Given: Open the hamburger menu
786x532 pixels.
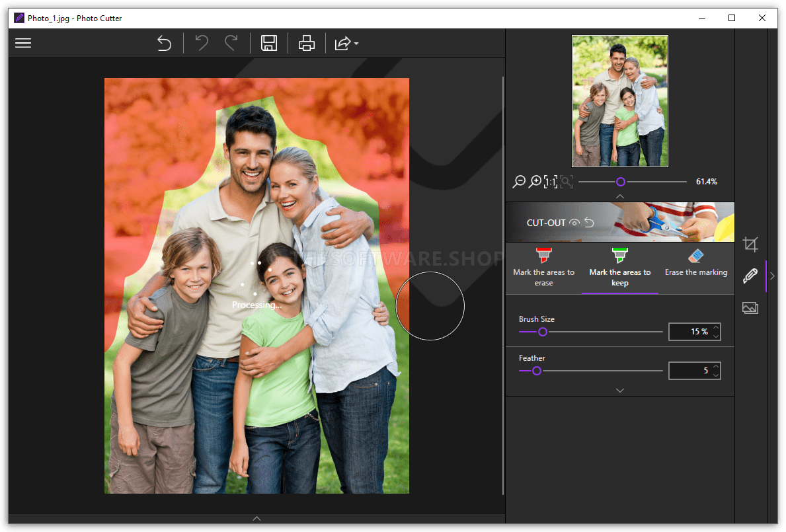Looking at the screenshot, I should pyautogui.click(x=23, y=42).
